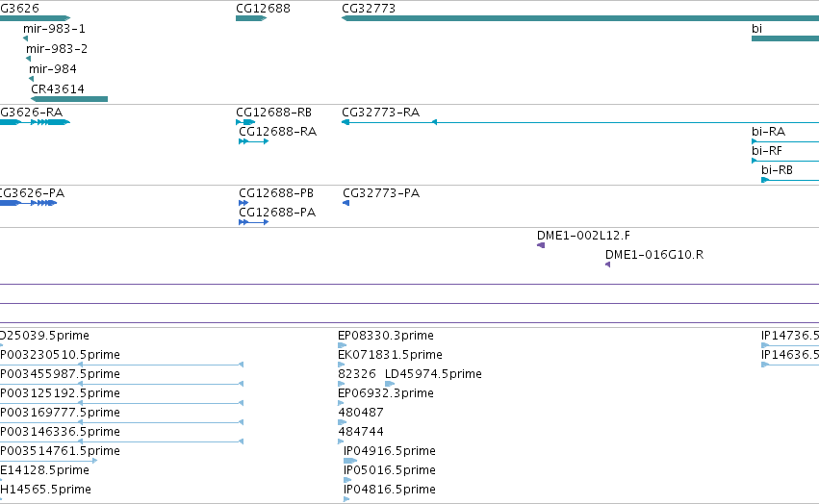Click the mir-984 label
Viewport: 819px width, 504px height.
pos(53,69)
